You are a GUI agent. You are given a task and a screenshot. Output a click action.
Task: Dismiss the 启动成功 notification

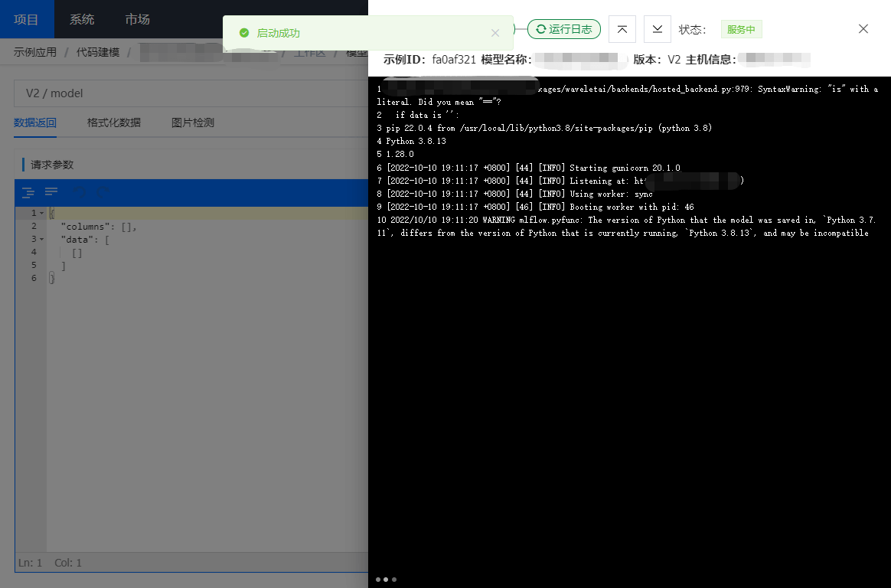[495, 33]
